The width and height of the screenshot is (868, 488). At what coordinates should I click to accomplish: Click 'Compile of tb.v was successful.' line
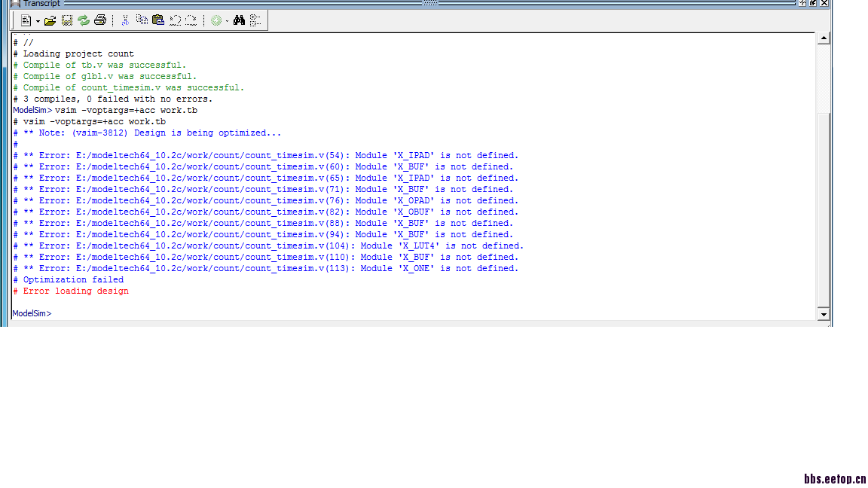99,66
